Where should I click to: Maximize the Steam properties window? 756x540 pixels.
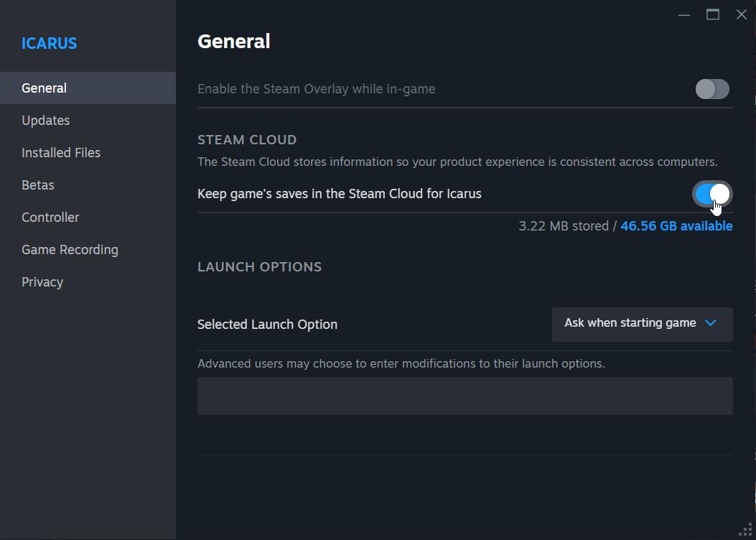click(712, 14)
